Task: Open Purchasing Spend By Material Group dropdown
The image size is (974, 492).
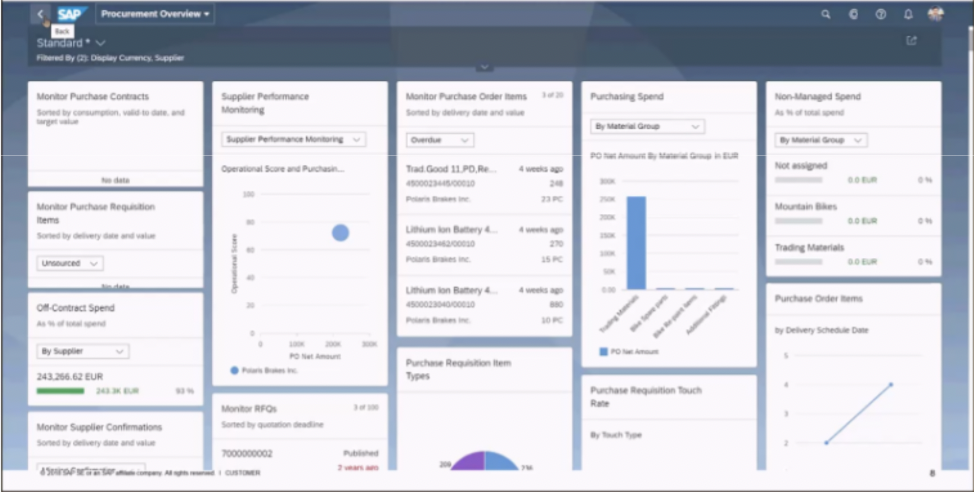Action: (x=647, y=126)
